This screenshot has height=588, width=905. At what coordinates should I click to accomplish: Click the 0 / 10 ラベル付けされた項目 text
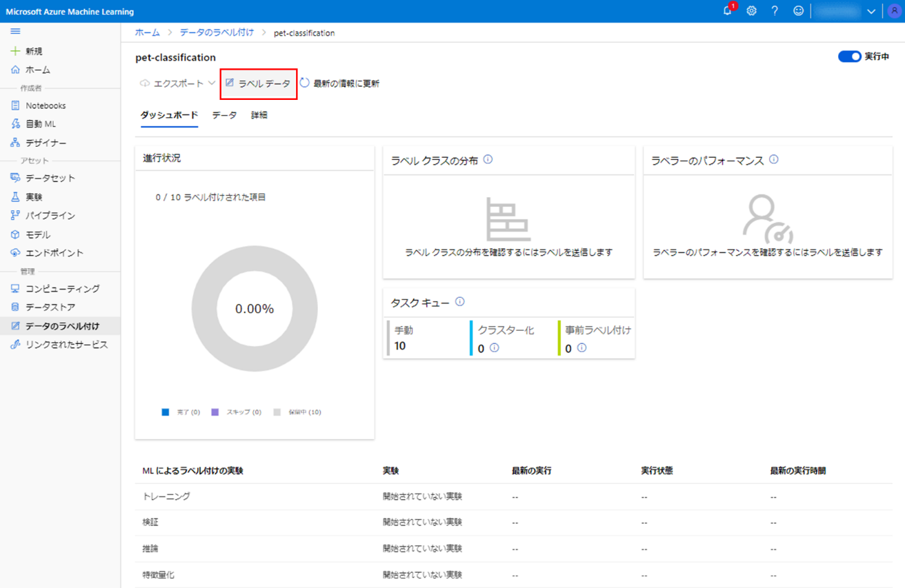(210, 197)
